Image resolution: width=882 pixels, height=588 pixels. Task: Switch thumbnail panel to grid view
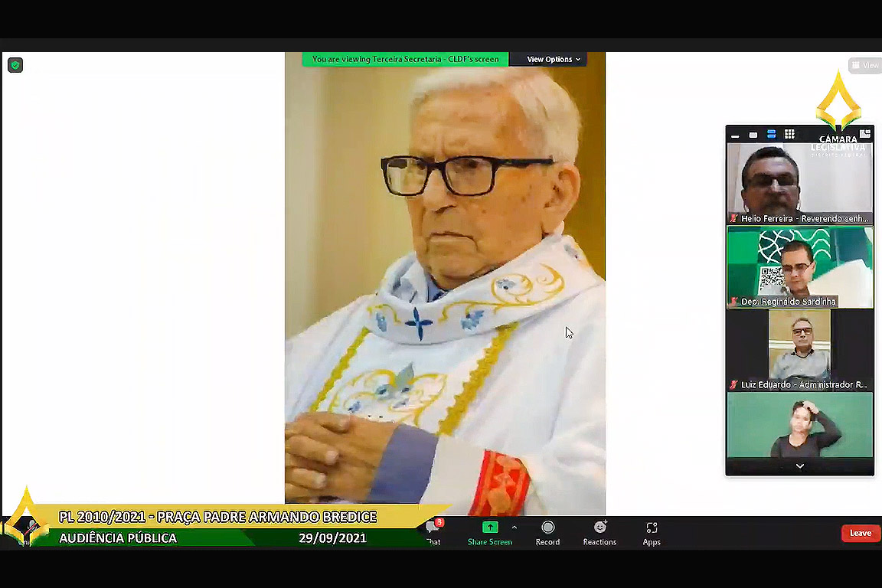pos(789,135)
